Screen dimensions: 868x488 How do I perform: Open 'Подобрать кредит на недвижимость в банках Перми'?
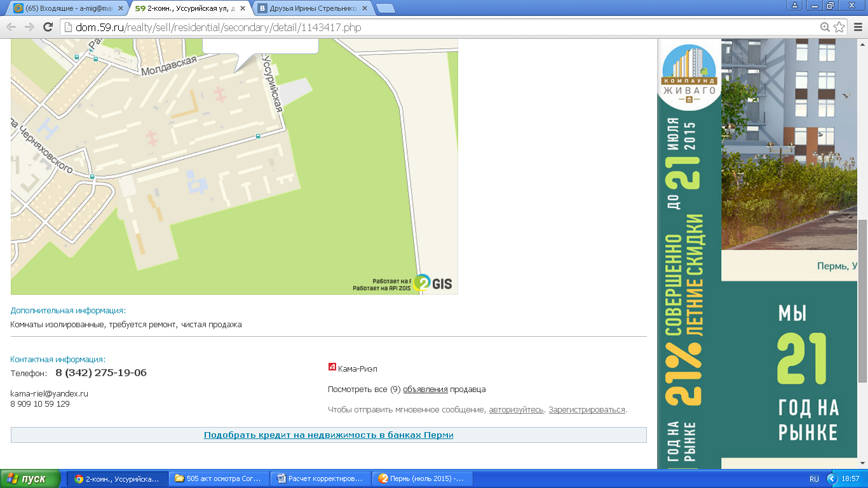coord(329,435)
